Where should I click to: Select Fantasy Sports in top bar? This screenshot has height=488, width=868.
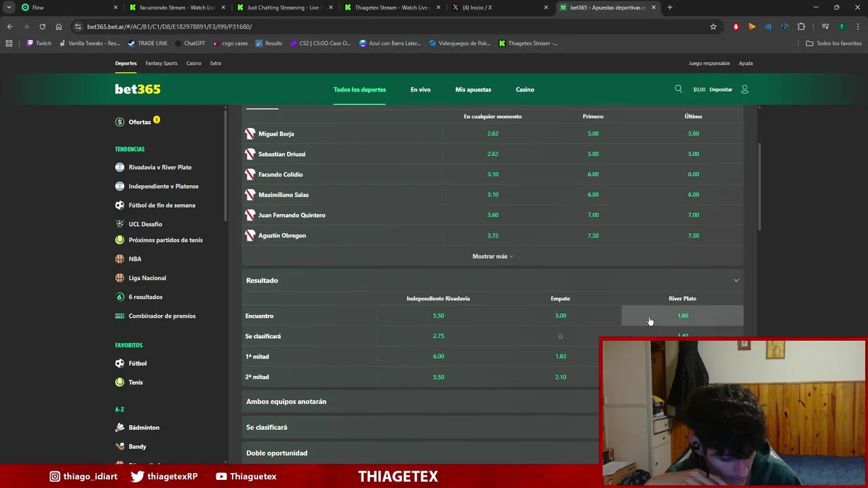[161, 63]
